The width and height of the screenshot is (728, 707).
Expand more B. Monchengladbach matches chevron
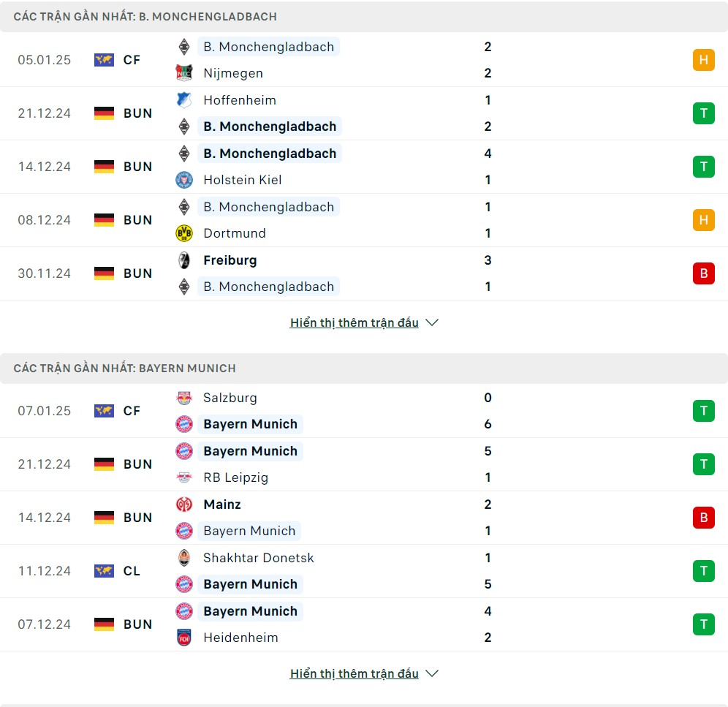point(432,322)
